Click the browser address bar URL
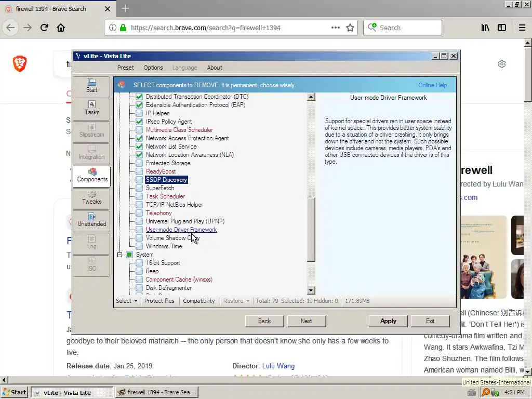 (x=205, y=28)
